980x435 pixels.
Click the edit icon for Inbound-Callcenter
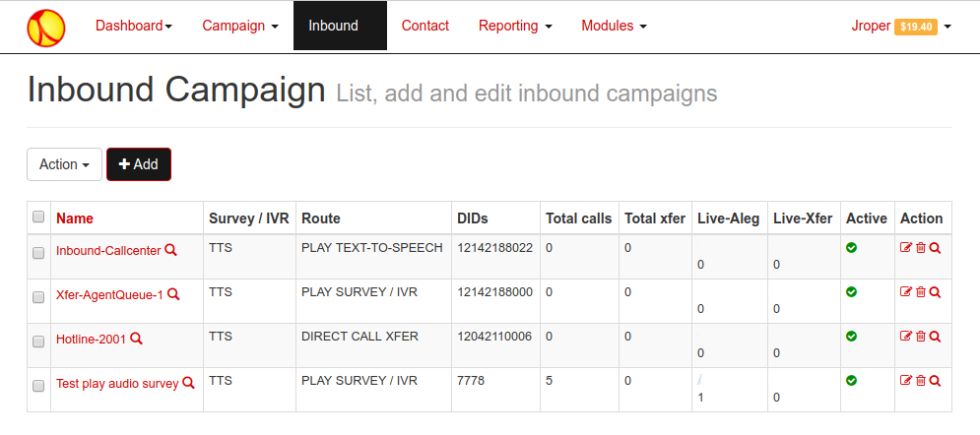[905, 248]
